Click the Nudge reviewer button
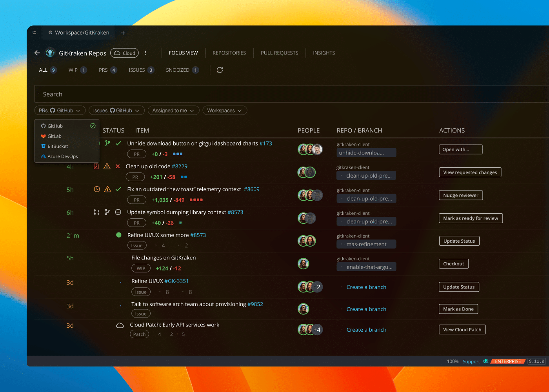Viewport: 549px width, 392px height. pyautogui.click(x=461, y=195)
